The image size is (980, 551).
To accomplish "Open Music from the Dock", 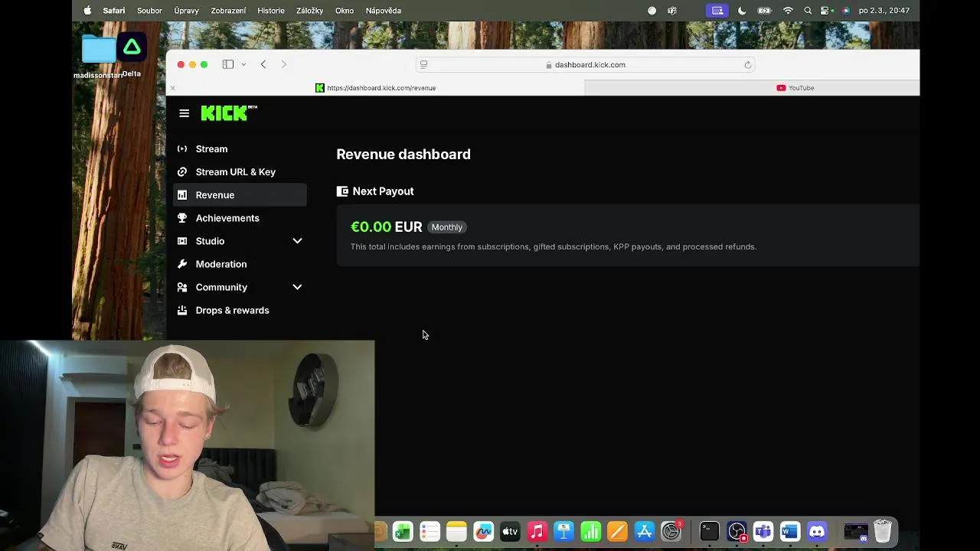I will pos(537,531).
